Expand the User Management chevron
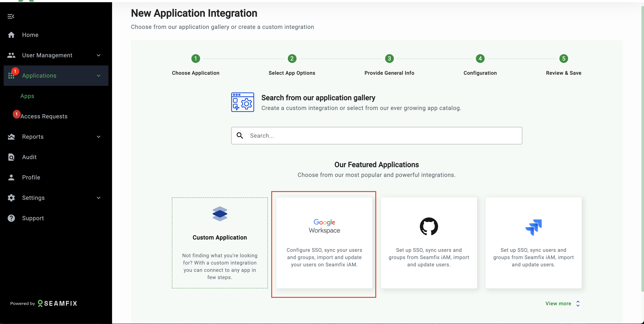 [99, 55]
